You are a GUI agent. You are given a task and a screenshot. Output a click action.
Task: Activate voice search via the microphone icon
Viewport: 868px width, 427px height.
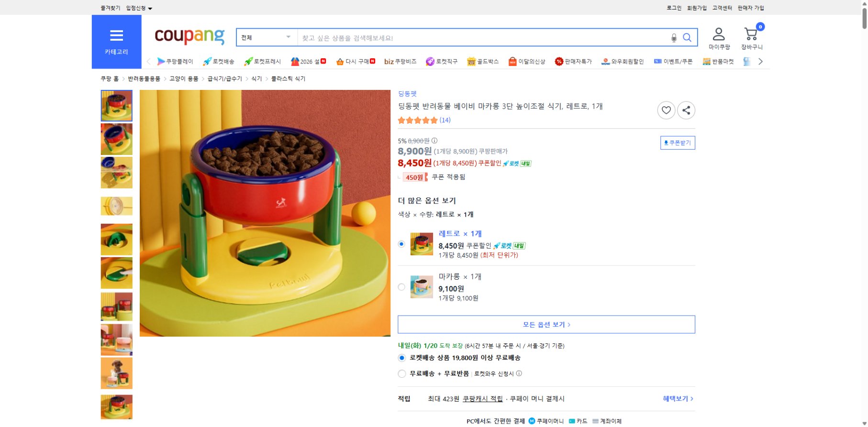(674, 37)
